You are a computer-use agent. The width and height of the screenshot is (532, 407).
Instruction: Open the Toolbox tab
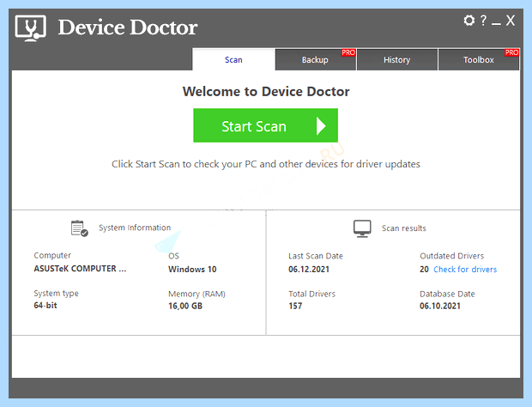pos(479,60)
